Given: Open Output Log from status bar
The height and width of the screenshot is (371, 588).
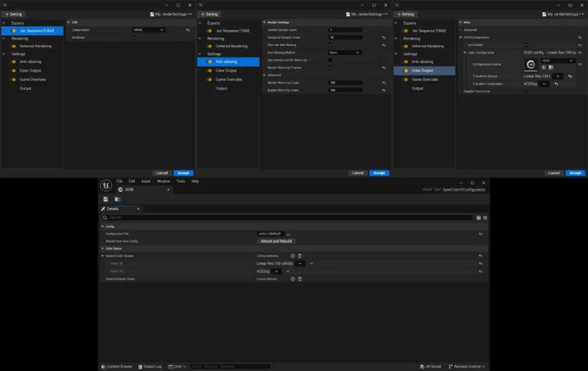Looking at the screenshot, I should [150, 367].
